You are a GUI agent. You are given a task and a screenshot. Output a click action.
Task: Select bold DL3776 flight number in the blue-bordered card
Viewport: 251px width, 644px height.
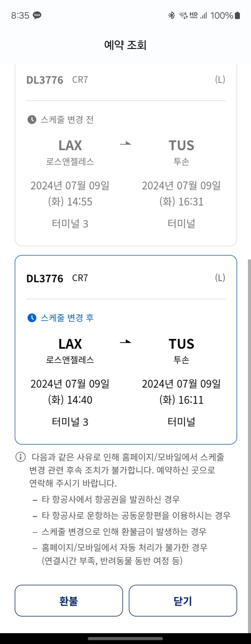click(45, 279)
